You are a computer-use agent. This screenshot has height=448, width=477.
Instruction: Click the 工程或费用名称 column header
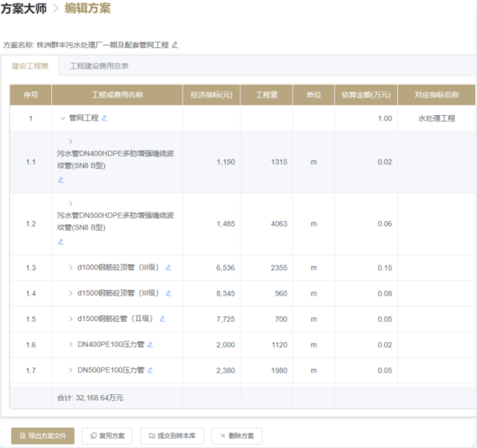(x=117, y=95)
